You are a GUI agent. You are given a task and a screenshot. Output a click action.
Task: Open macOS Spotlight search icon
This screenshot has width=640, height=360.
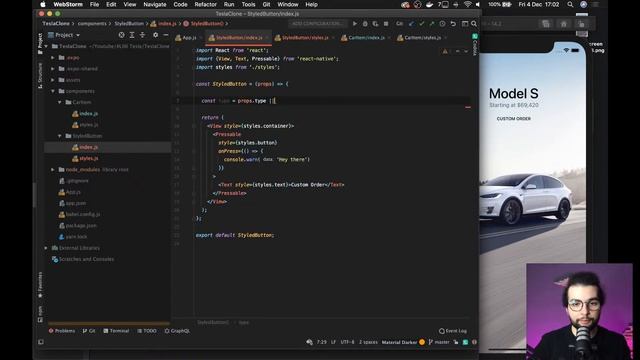pyautogui.click(x=570, y=4)
